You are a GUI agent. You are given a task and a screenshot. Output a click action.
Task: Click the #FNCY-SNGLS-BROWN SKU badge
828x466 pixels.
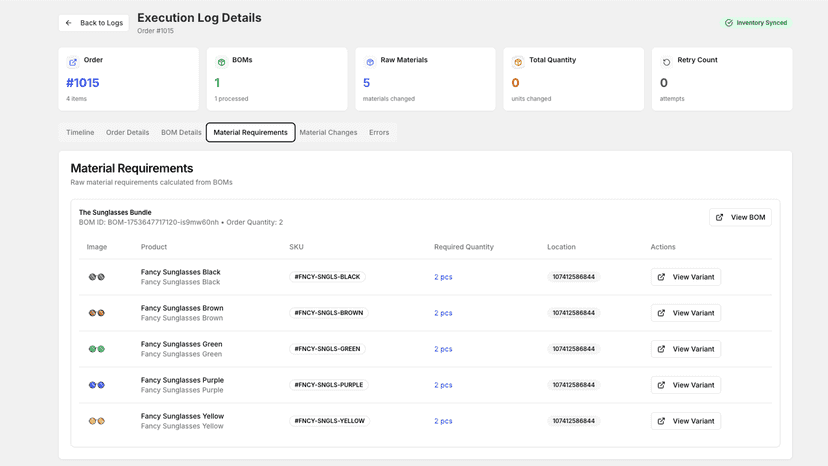click(x=328, y=313)
